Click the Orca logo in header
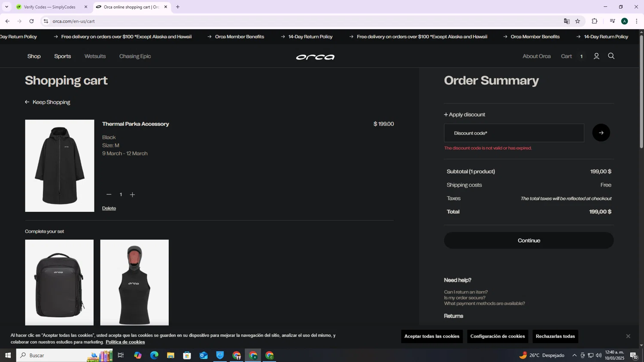Image resolution: width=644 pixels, height=362 pixels. tap(315, 57)
